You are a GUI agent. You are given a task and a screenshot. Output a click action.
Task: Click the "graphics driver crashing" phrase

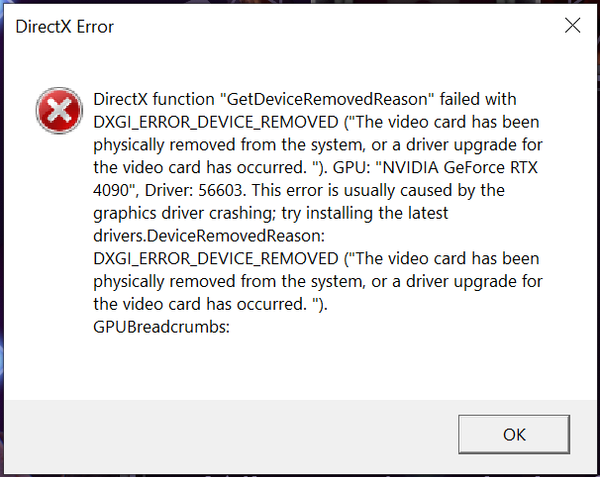click(x=180, y=212)
